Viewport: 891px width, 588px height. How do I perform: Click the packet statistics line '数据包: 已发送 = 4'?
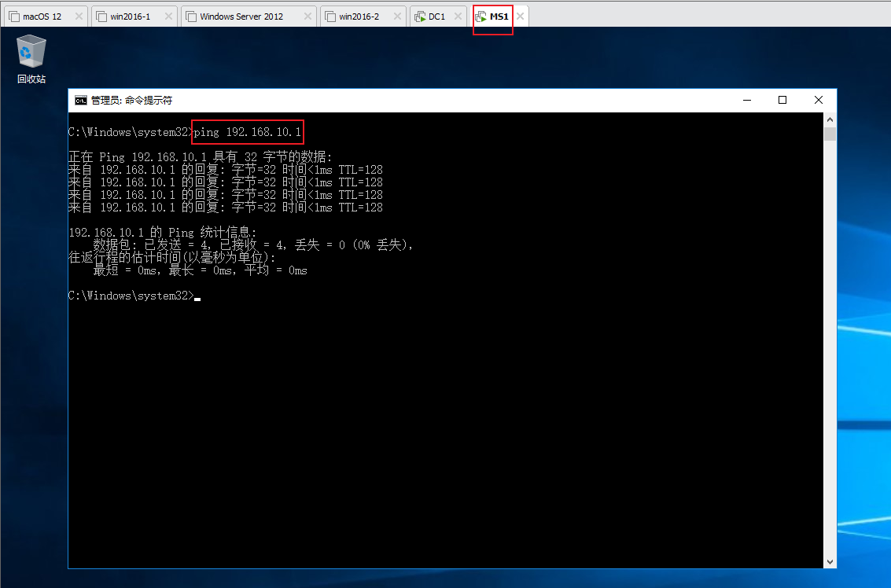[253, 244]
